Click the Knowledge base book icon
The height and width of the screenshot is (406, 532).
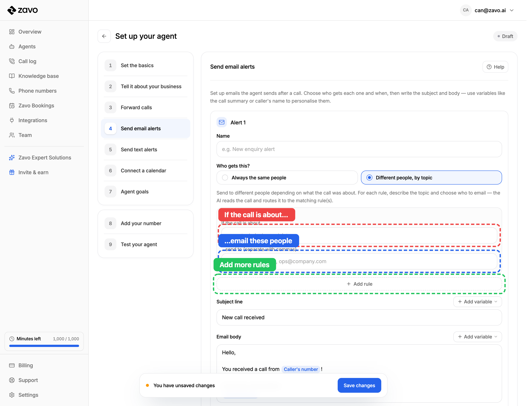coord(12,76)
